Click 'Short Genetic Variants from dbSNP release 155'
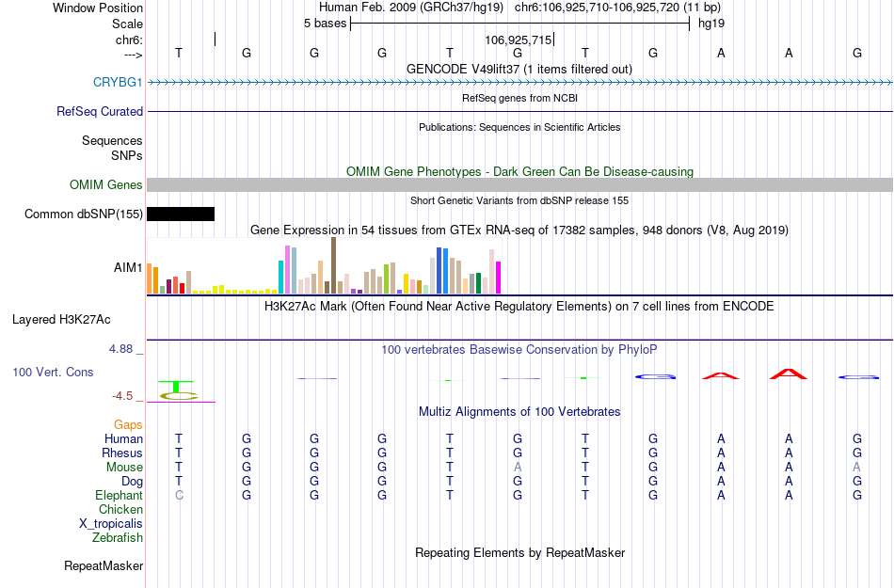This screenshot has width=894, height=588. 519,201
